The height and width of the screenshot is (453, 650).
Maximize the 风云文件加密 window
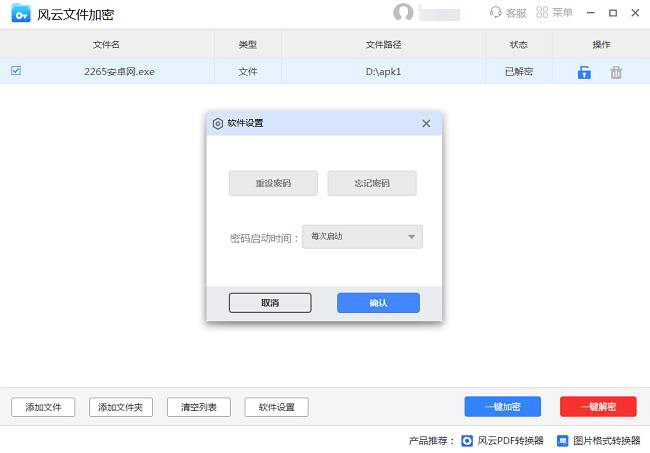(613, 13)
